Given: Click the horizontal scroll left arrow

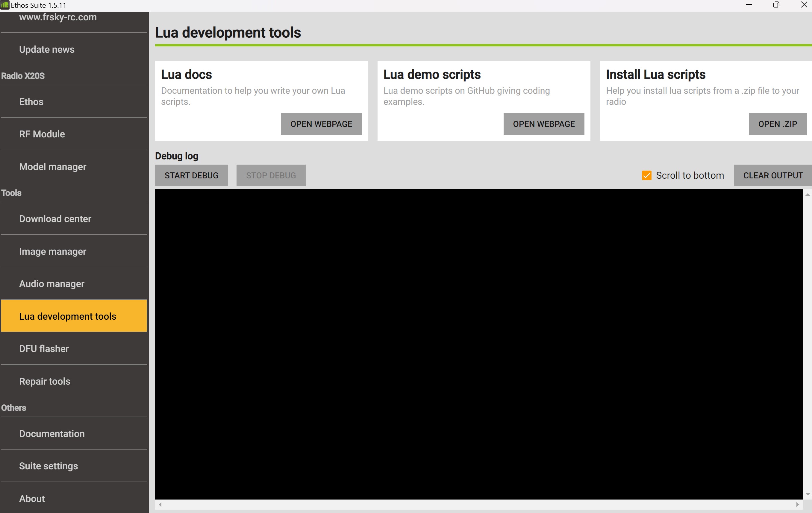Looking at the screenshot, I should pyautogui.click(x=160, y=504).
